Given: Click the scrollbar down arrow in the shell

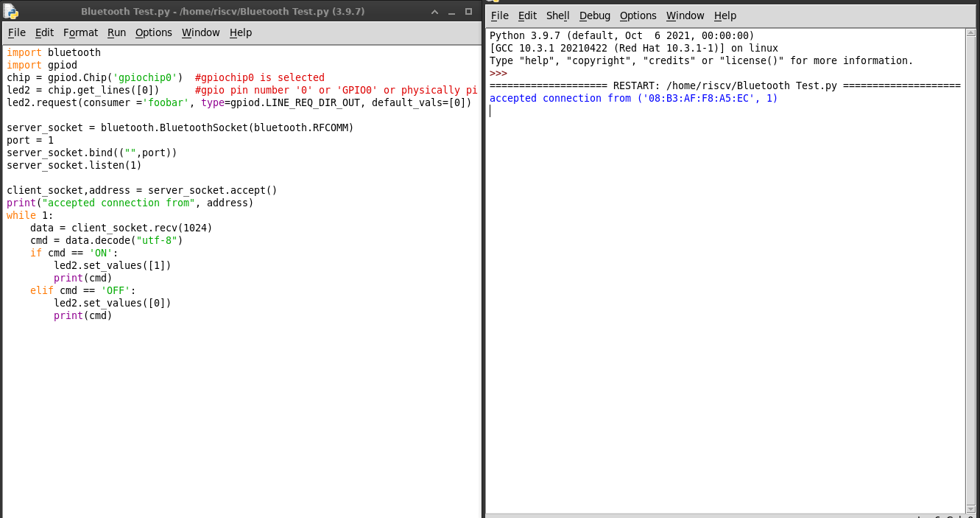Looking at the screenshot, I should [969, 508].
